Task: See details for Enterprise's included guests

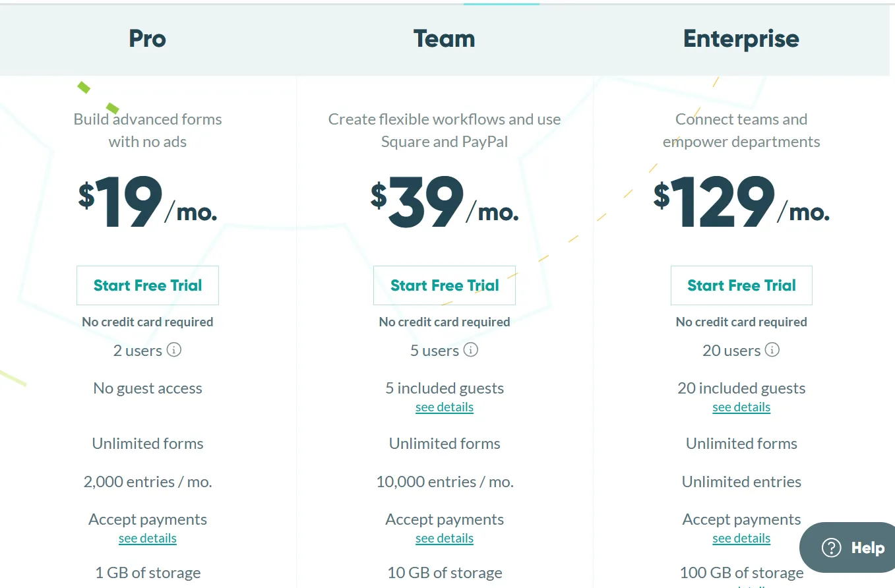Action: (741, 407)
